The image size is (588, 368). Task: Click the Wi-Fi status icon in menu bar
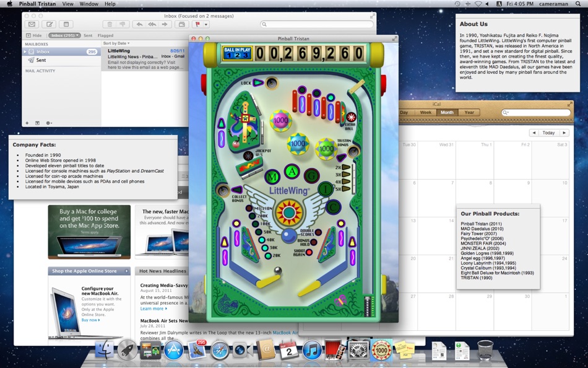coord(478,4)
